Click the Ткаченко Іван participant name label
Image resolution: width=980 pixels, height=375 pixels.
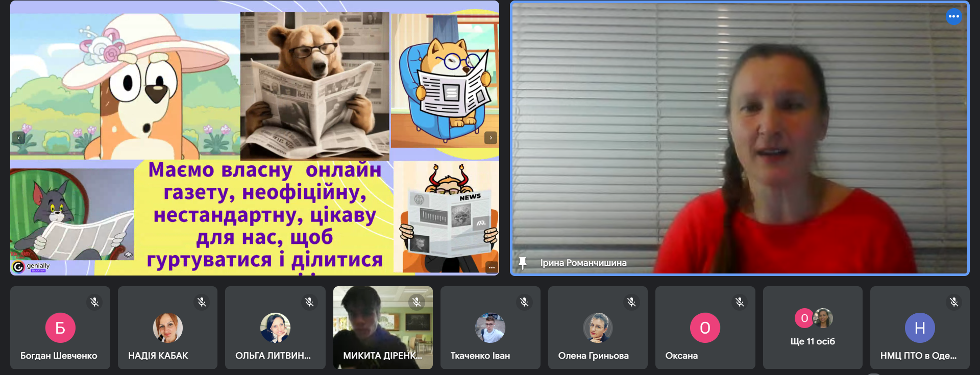pyautogui.click(x=480, y=356)
